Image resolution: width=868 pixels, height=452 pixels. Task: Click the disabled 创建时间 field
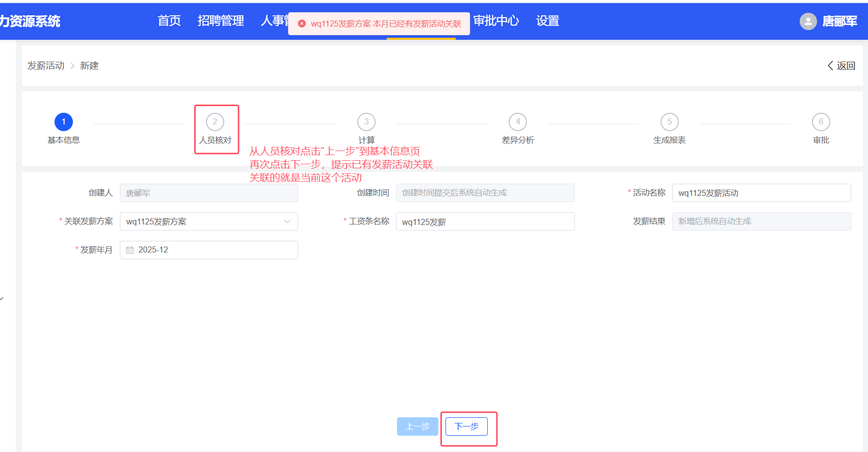point(485,193)
